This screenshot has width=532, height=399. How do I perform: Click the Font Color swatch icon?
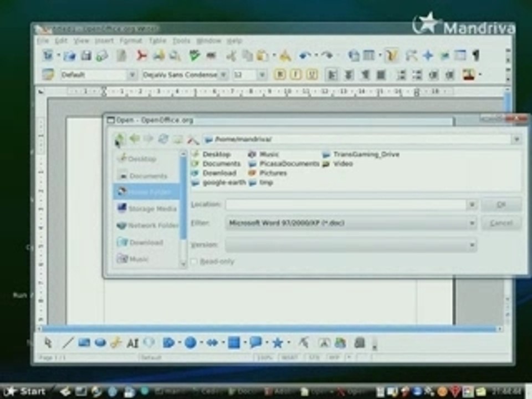469,75
